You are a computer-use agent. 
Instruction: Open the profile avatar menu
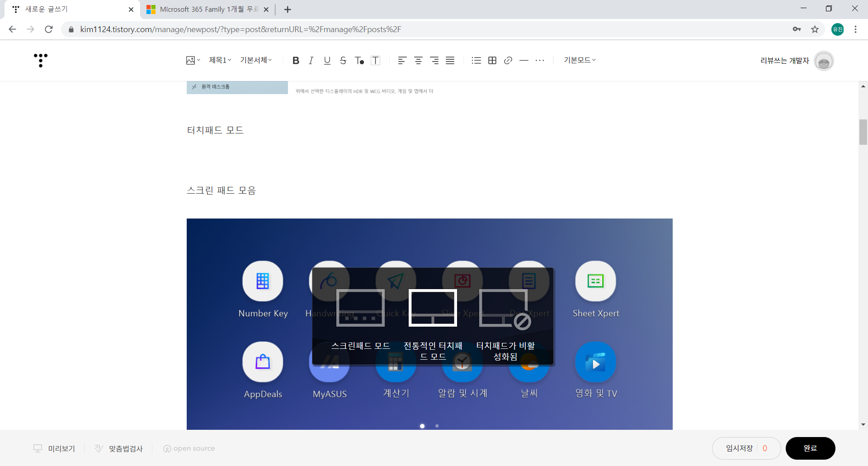click(x=824, y=61)
